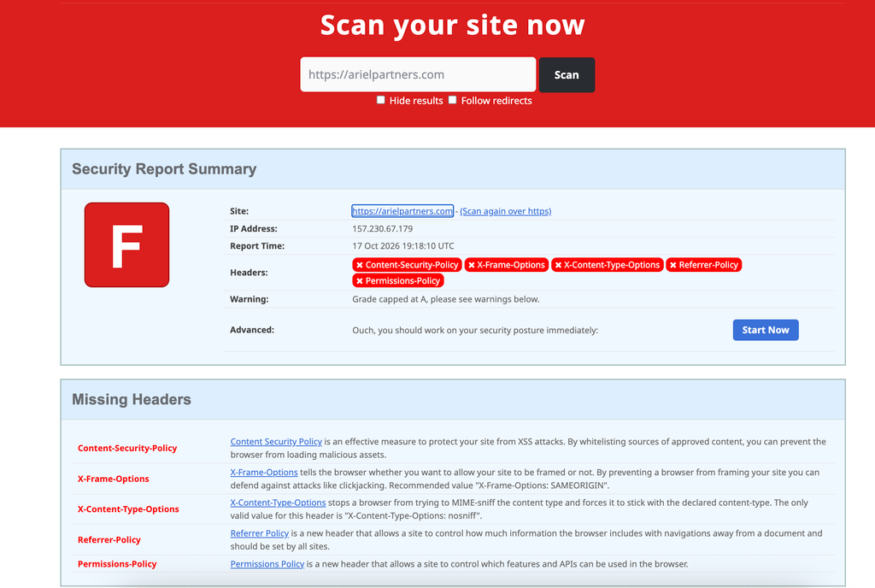Click the red X-Frame-Options row label
The width and height of the screenshot is (875, 588).
114,479
